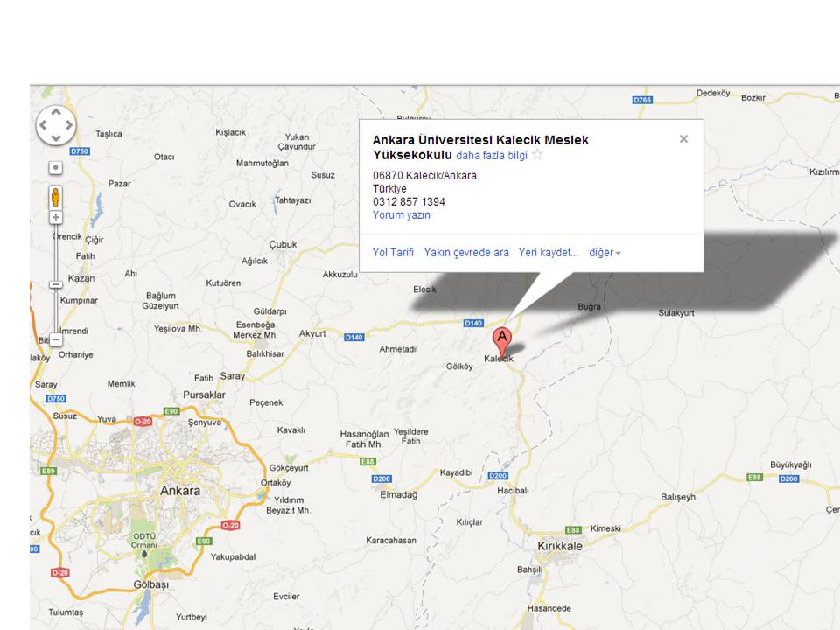Click 'Yakın çevrede ara' link
840x630 pixels.
click(x=466, y=252)
